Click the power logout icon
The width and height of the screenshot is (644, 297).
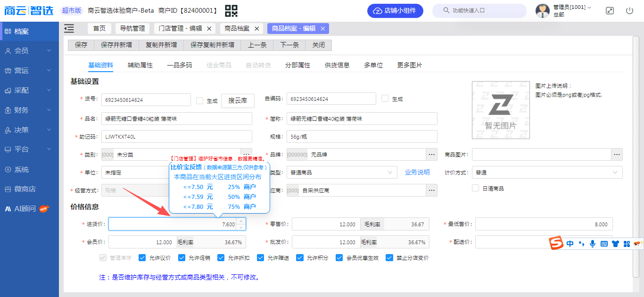click(x=629, y=10)
